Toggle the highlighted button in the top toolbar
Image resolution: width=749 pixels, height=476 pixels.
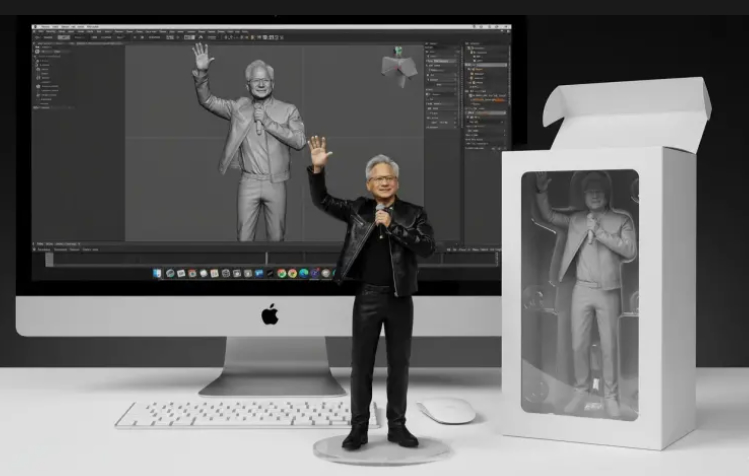pyautogui.click(x=63, y=37)
